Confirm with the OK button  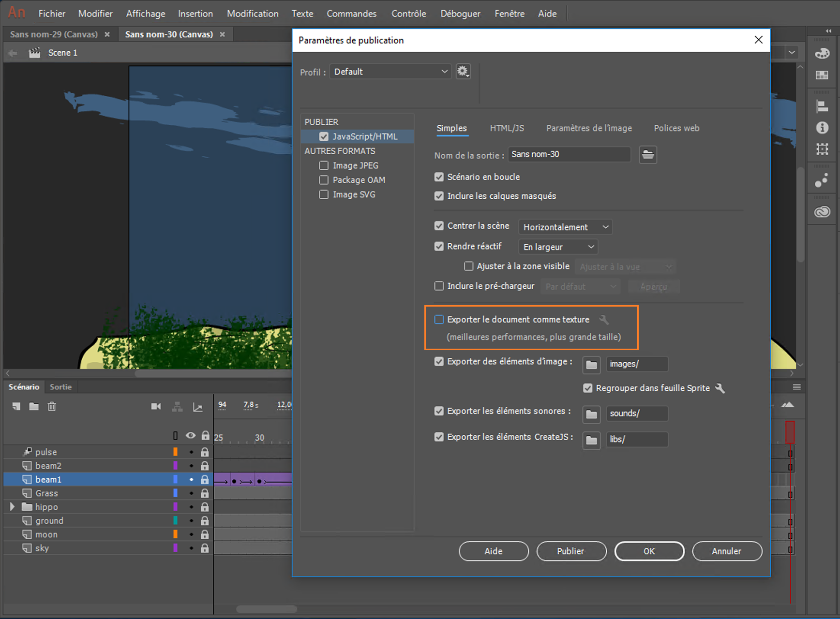click(649, 551)
